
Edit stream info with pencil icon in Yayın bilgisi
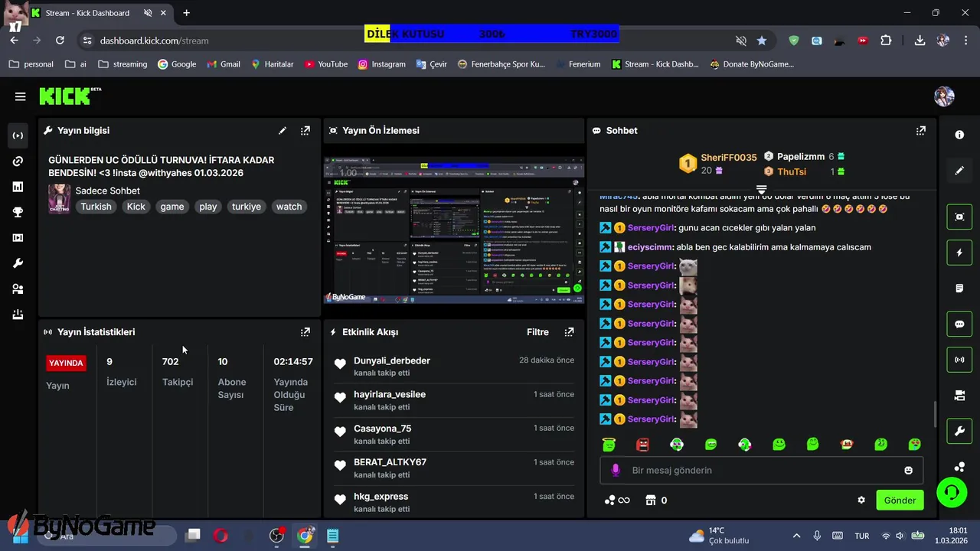tap(283, 131)
